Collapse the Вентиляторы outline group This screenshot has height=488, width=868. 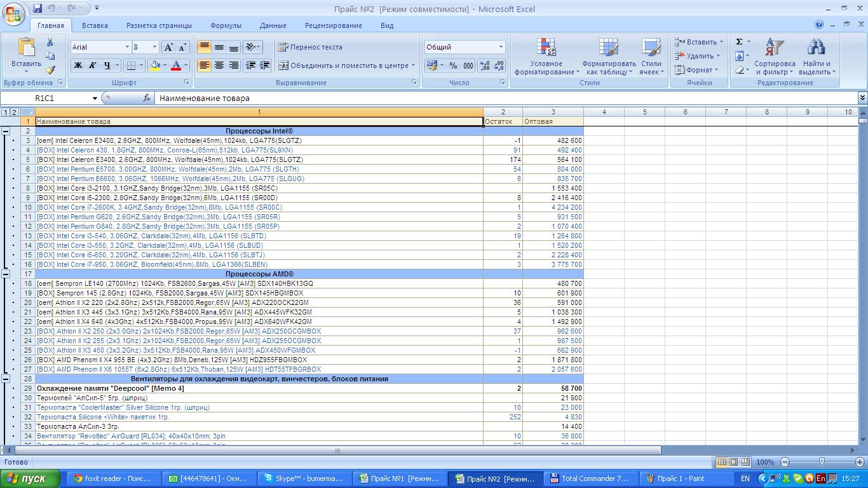pyautogui.click(x=6, y=379)
